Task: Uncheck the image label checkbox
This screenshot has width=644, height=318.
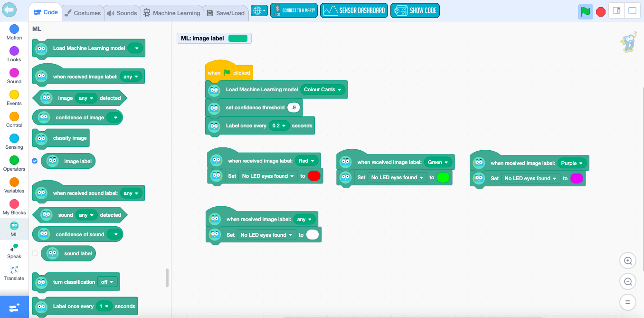Action: [x=35, y=161]
